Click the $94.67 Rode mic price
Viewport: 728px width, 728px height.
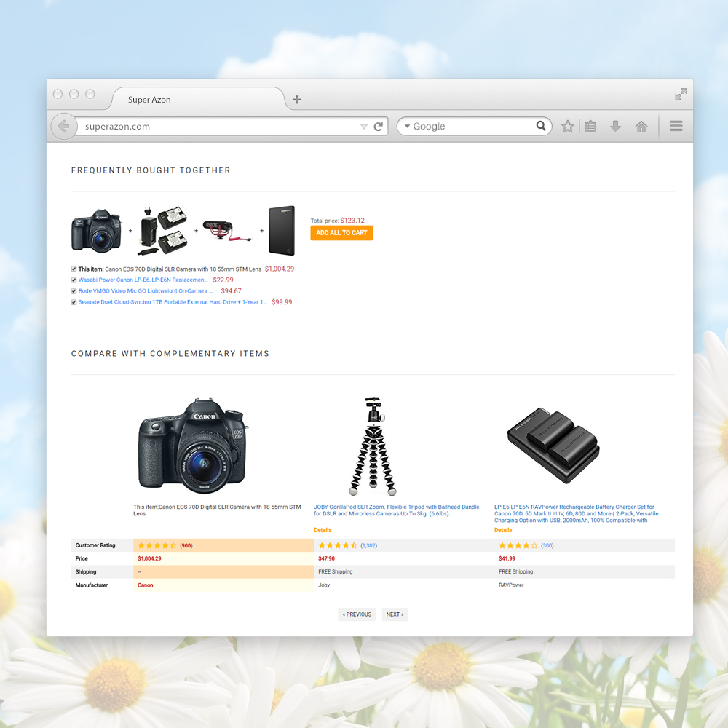pos(232,291)
